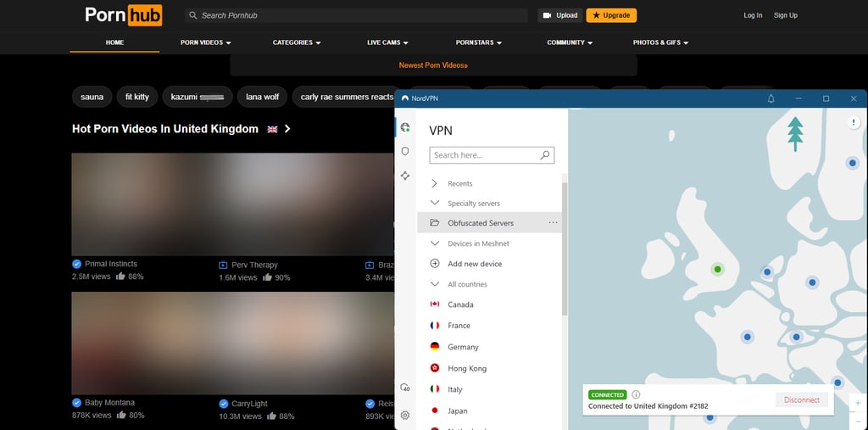
Task: Click the Obfuscated Servers folder icon
Action: pos(435,223)
